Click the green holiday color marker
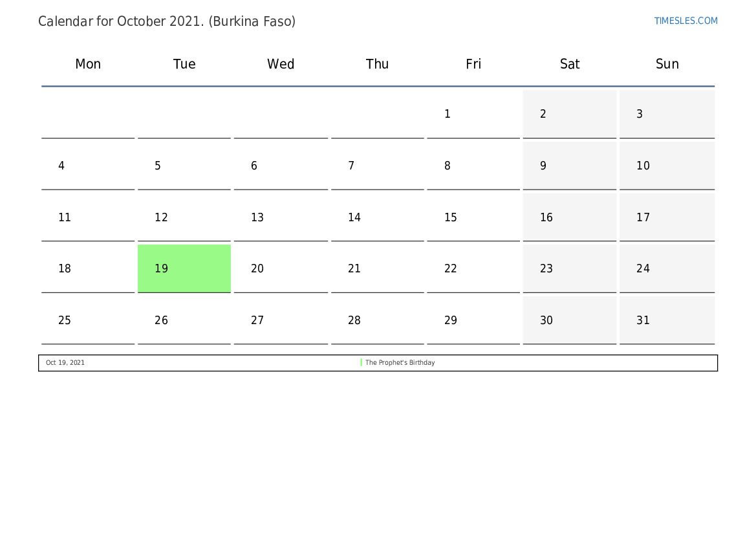The height and width of the screenshot is (535, 756). coord(361,363)
